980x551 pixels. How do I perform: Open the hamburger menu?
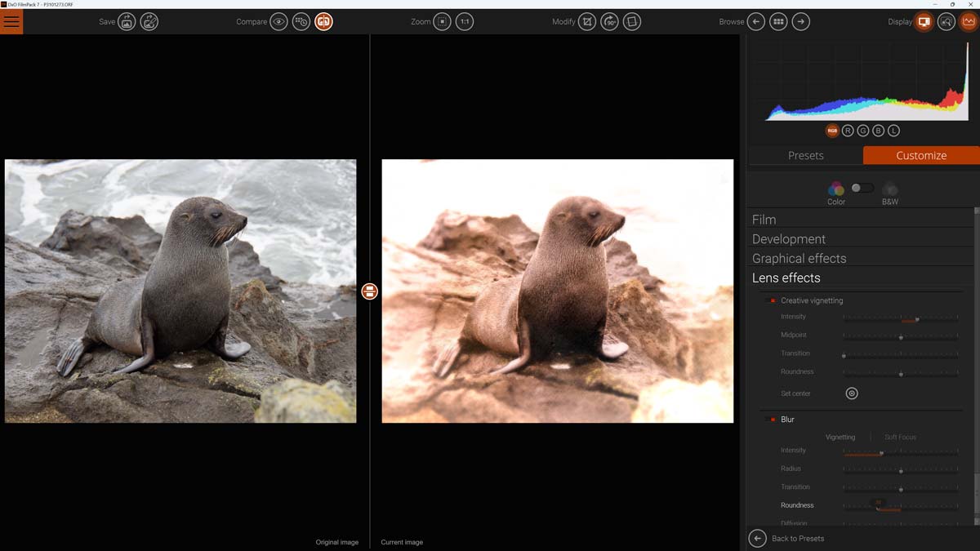(11, 21)
